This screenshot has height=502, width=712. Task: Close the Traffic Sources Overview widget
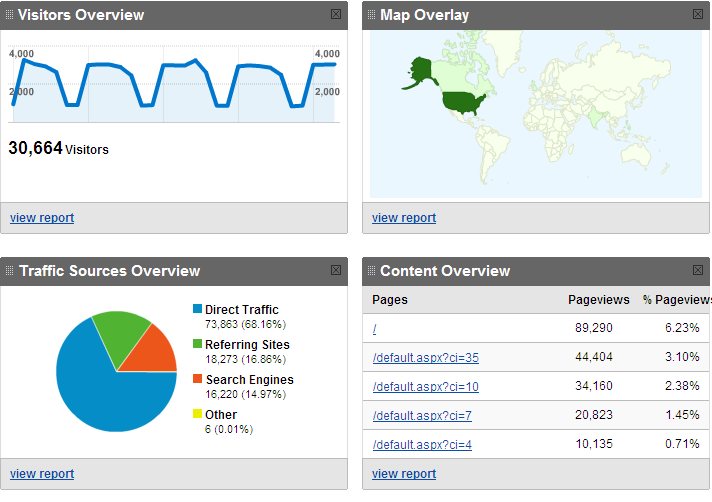pos(336,270)
